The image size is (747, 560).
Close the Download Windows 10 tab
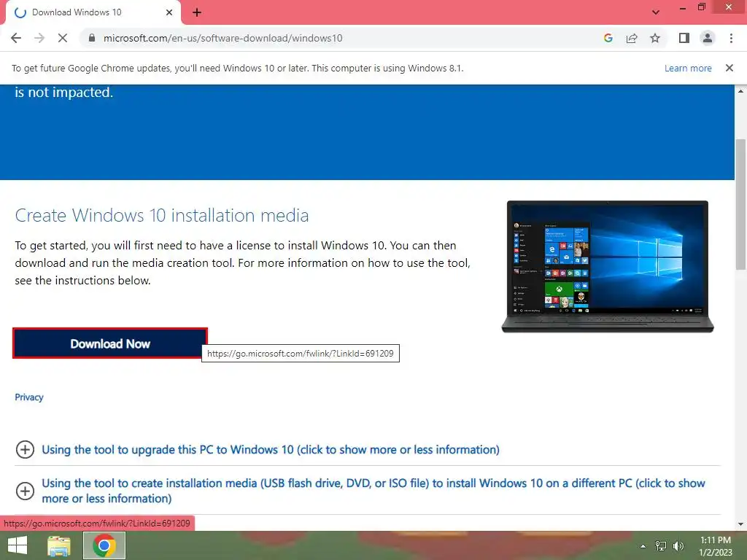(169, 12)
